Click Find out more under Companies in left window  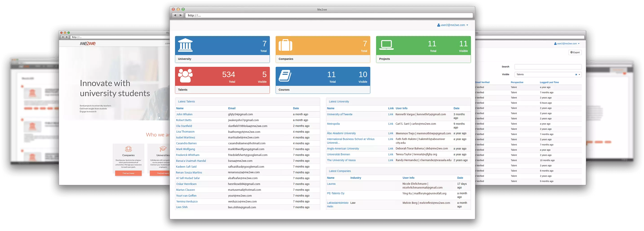click(128, 173)
